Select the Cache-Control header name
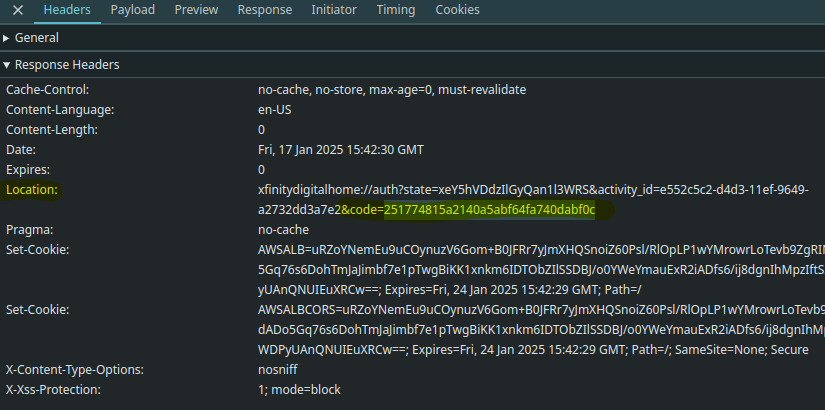 [x=47, y=90]
